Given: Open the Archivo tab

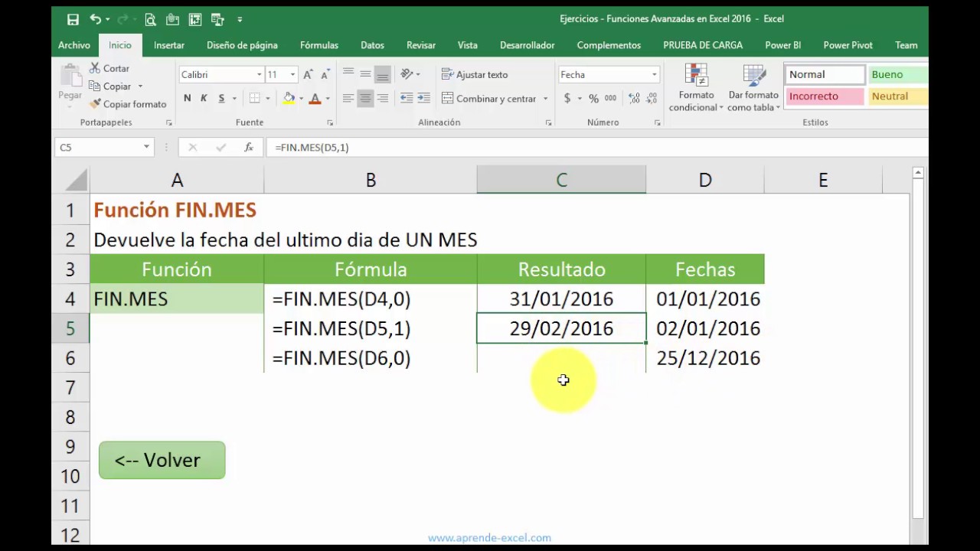Looking at the screenshot, I should 74,45.
